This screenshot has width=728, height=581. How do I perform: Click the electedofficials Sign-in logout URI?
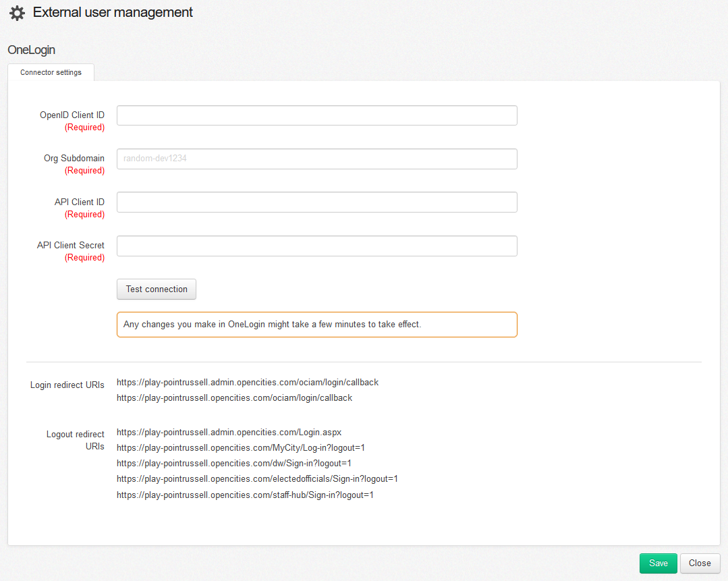pyautogui.click(x=257, y=479)
